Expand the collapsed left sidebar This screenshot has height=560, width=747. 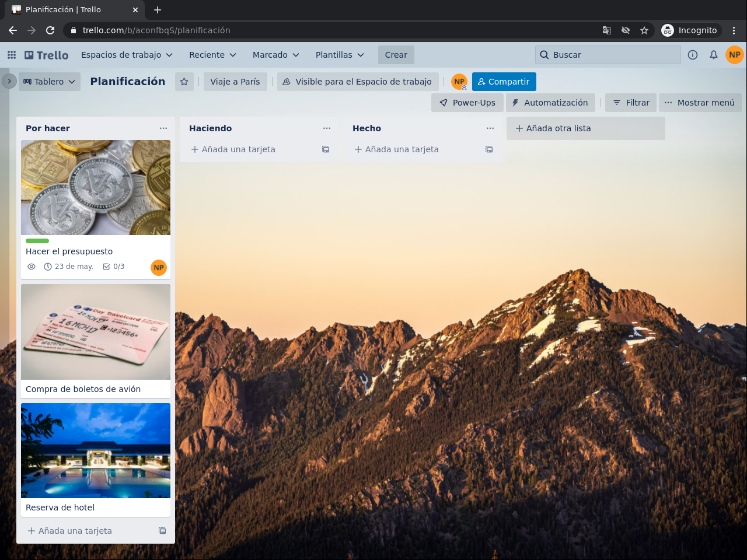click(x=9, y=81)
